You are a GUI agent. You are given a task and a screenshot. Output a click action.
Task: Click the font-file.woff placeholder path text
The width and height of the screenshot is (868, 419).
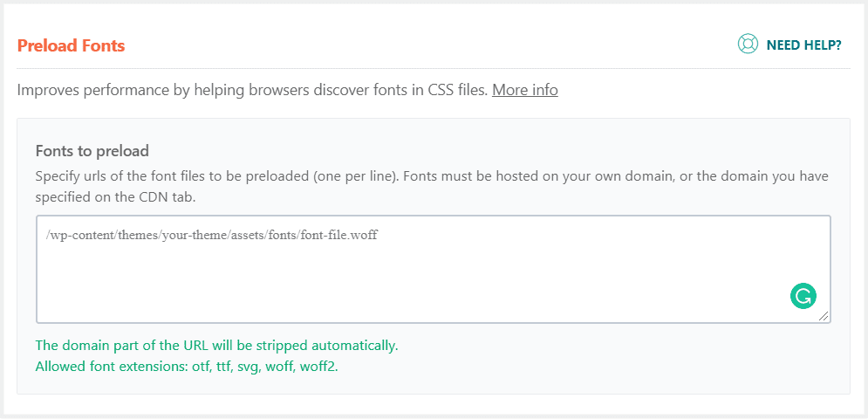tap(212, 235)
